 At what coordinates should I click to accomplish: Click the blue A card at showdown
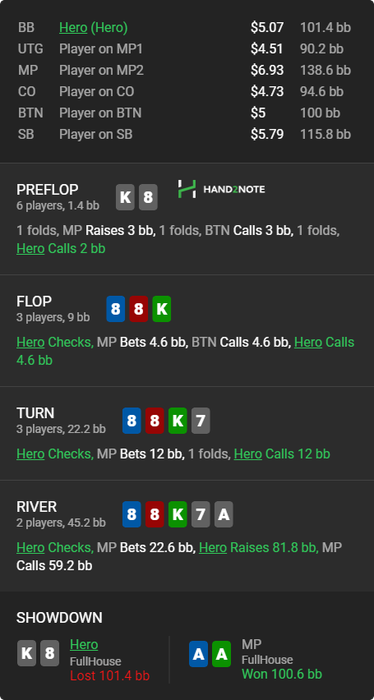(x=198, y=654)
